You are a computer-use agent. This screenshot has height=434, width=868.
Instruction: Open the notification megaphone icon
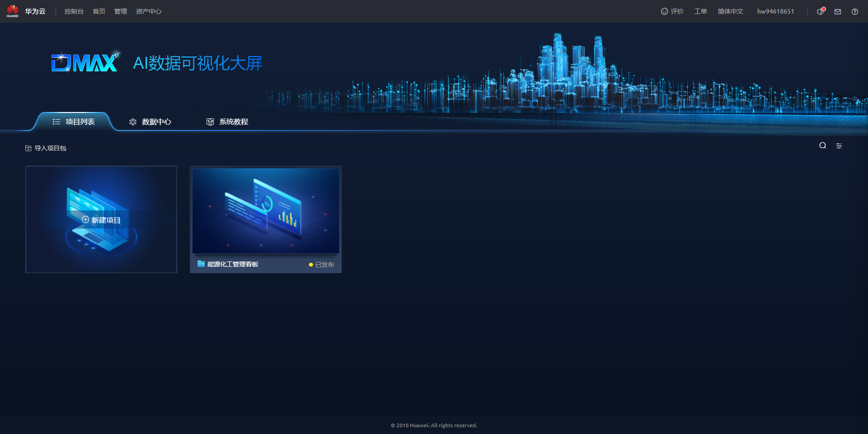tap(821, 11)
